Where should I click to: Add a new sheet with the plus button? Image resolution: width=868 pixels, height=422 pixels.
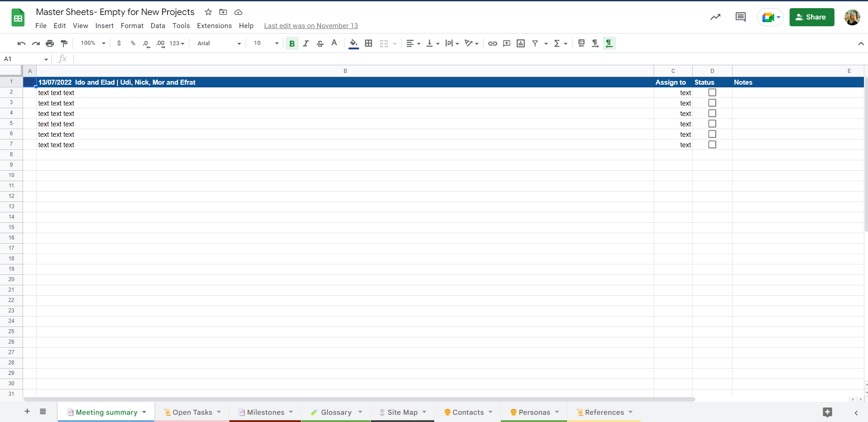click(27, 412)
